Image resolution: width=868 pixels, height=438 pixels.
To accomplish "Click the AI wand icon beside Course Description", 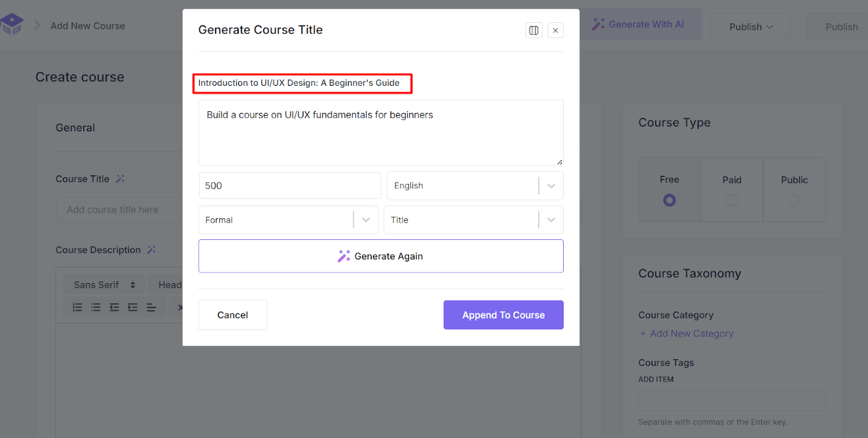I will [x=151, y=250].
